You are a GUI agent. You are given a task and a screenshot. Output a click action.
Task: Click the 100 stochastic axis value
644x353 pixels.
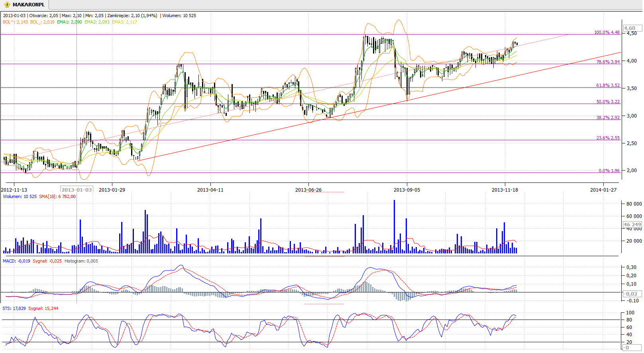coord(630,313)
